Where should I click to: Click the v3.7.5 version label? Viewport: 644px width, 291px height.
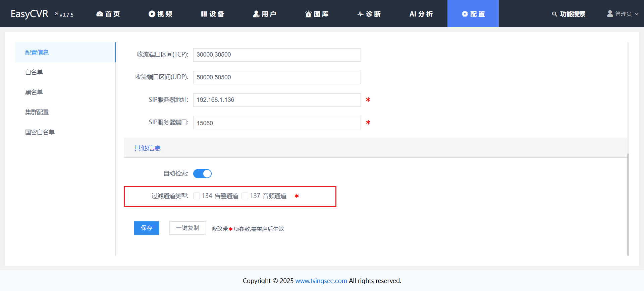pyautogui.click(x=66, y=15)
